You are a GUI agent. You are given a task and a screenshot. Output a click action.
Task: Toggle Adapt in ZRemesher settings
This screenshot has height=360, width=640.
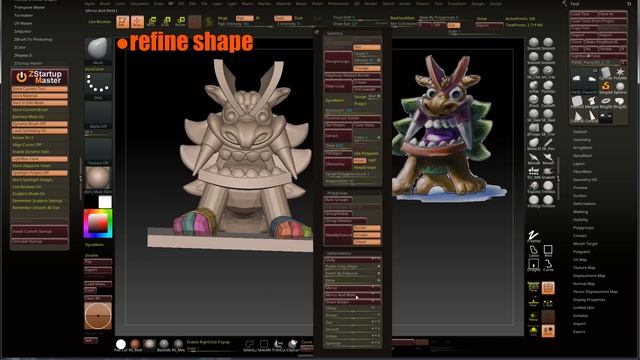[x=359, y=161]
